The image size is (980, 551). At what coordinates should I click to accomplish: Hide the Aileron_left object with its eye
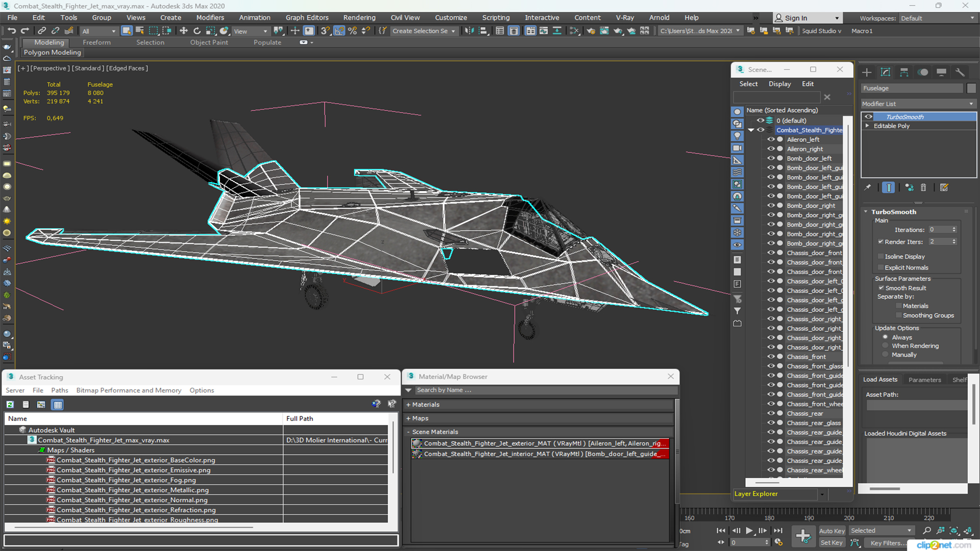[771, 139]
